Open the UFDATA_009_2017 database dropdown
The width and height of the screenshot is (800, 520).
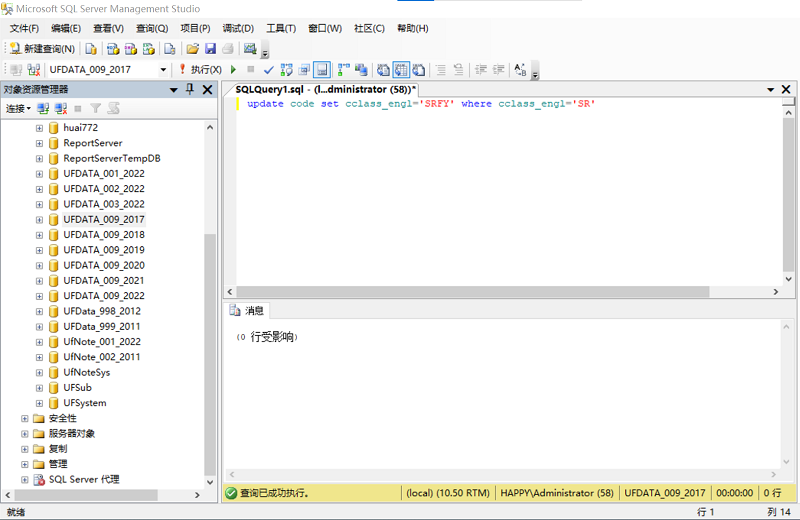point(163,70)
